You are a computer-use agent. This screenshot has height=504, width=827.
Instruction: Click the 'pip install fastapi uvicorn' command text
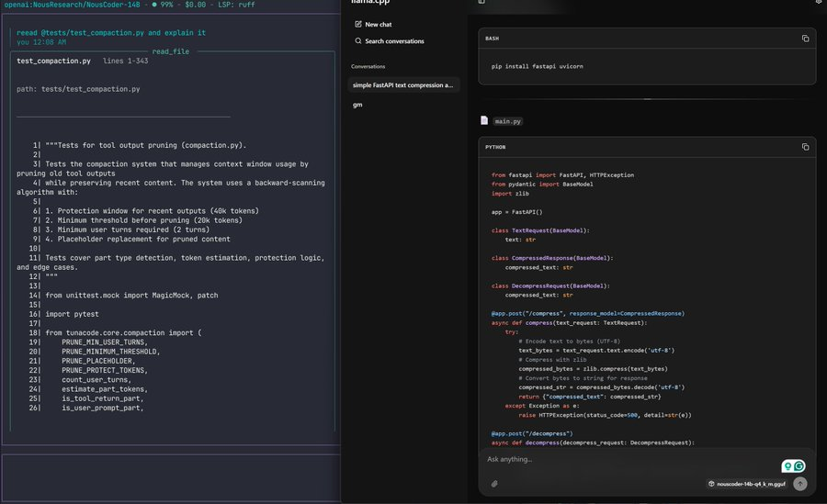click(537, 66)
